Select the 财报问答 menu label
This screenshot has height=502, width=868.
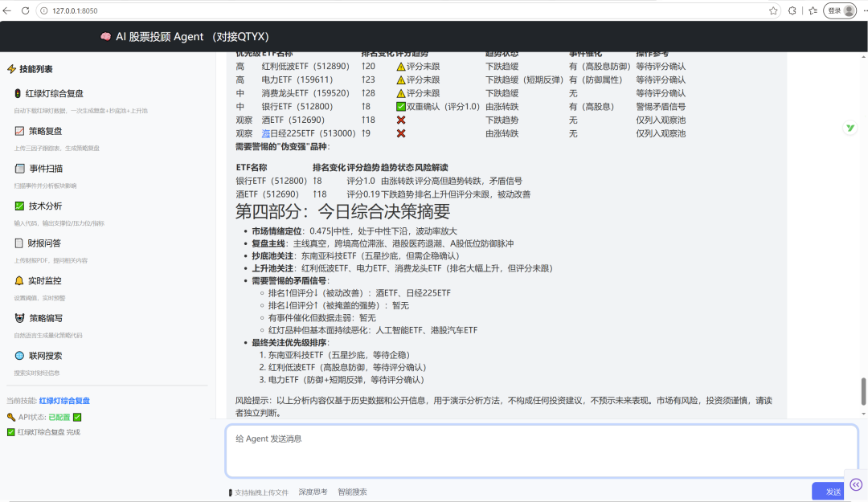44,243
